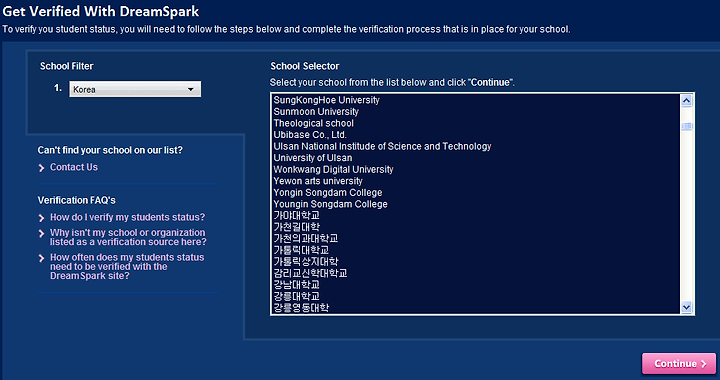Click the arrow icon beside 'How often does'
The image size is (720, 380).
(41, 258)
